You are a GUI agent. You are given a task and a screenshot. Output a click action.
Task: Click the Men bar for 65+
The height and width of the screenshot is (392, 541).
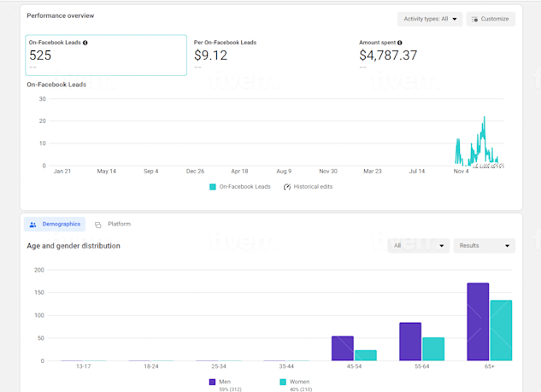point(478,322)
